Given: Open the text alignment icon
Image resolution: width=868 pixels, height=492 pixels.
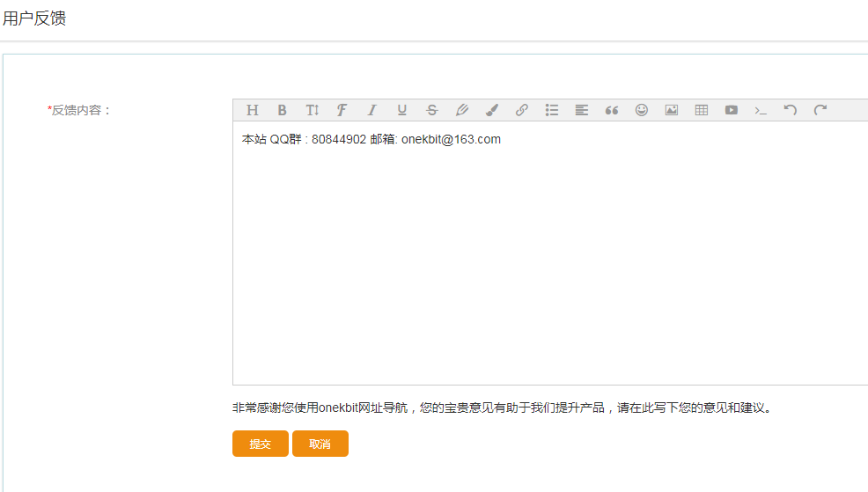Looking at the screenshot, I should point(581,110).
